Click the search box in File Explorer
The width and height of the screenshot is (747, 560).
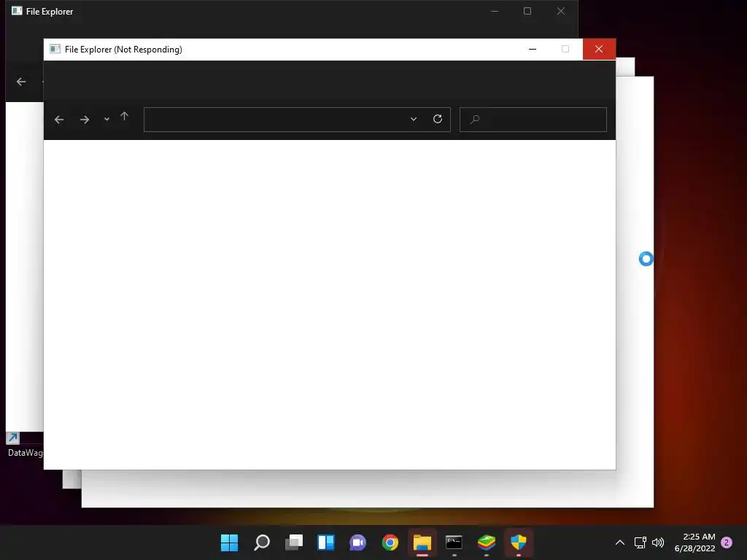(x=533, y=119)
